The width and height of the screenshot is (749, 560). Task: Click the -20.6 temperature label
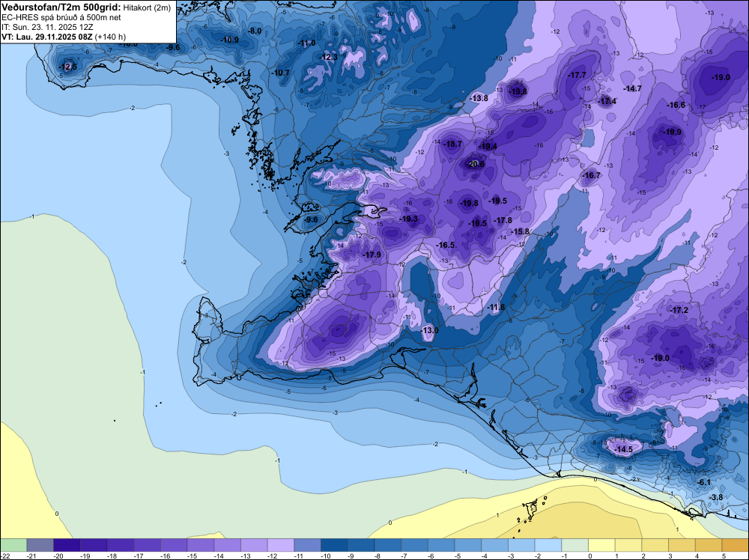(476, 164)
